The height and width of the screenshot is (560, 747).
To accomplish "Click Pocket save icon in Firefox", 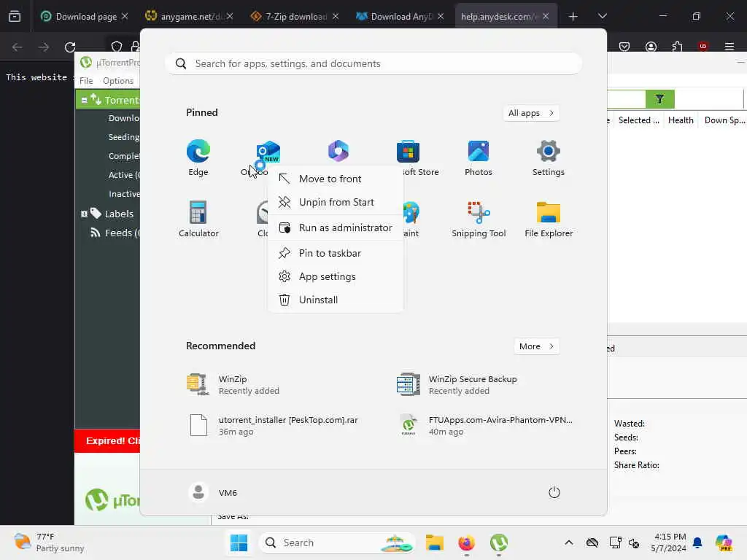I will click(624, 46).
